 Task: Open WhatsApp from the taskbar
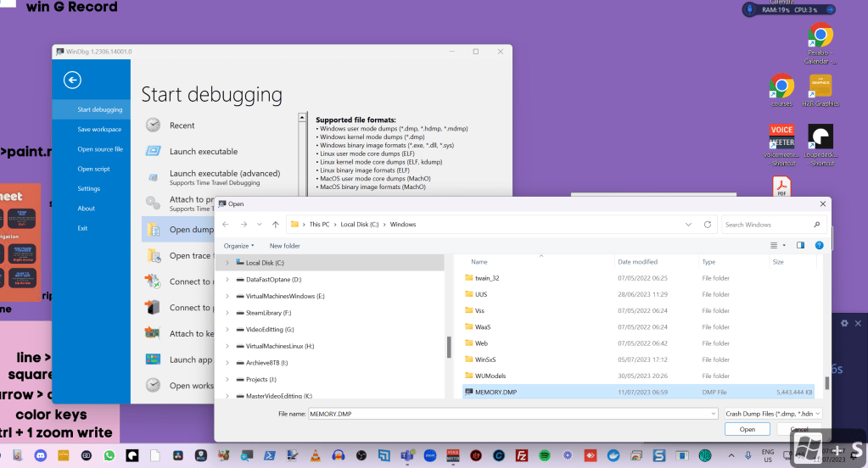tap(109, 455)
